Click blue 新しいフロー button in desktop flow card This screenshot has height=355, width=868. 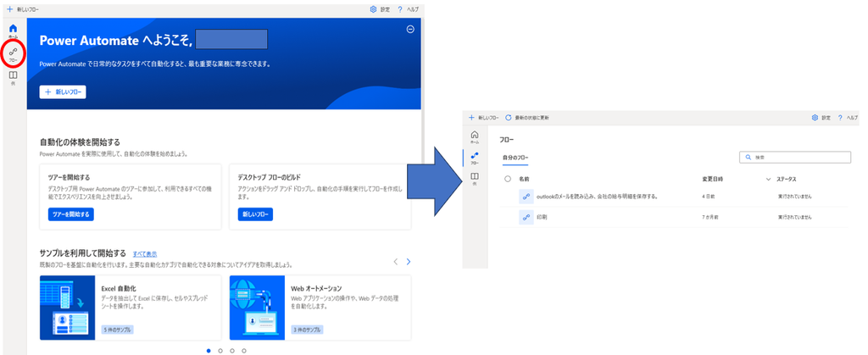coord(255,214)
